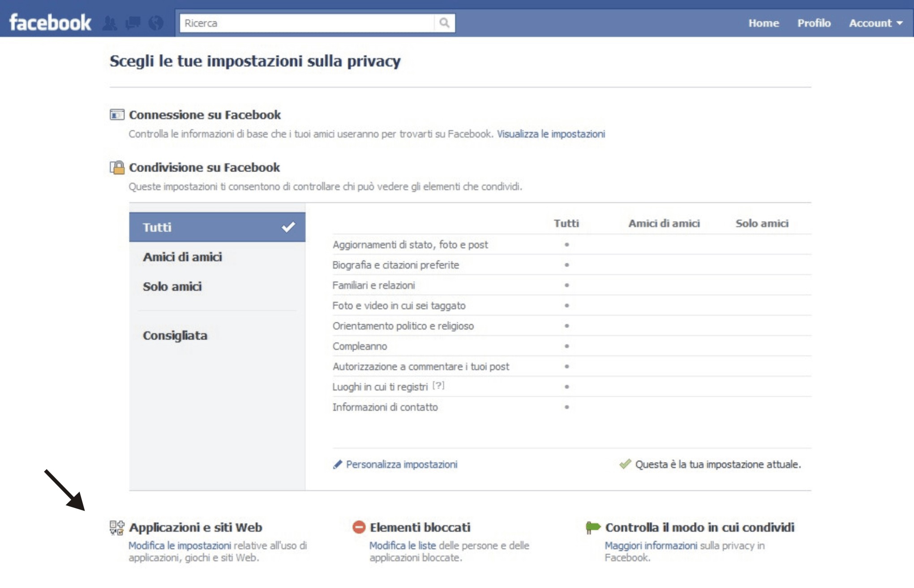
Task: Click into the Ricerca search field
Action: [x=307, y=23]
